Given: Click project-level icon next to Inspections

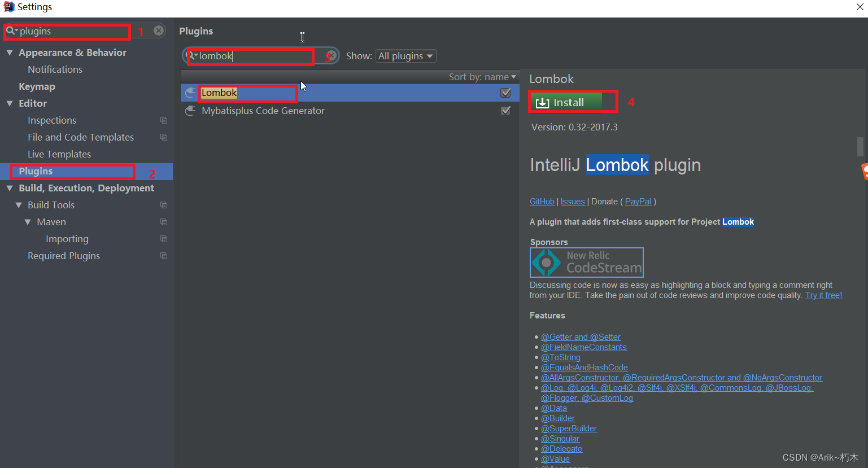Looking at the screenshot, I should coord(164,120).
